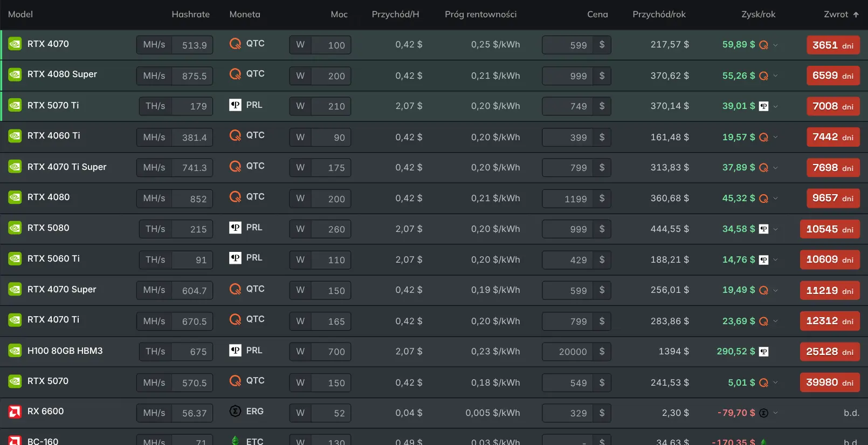
Task: Sort table by Cena column header
Action: [x=597, y=15]
